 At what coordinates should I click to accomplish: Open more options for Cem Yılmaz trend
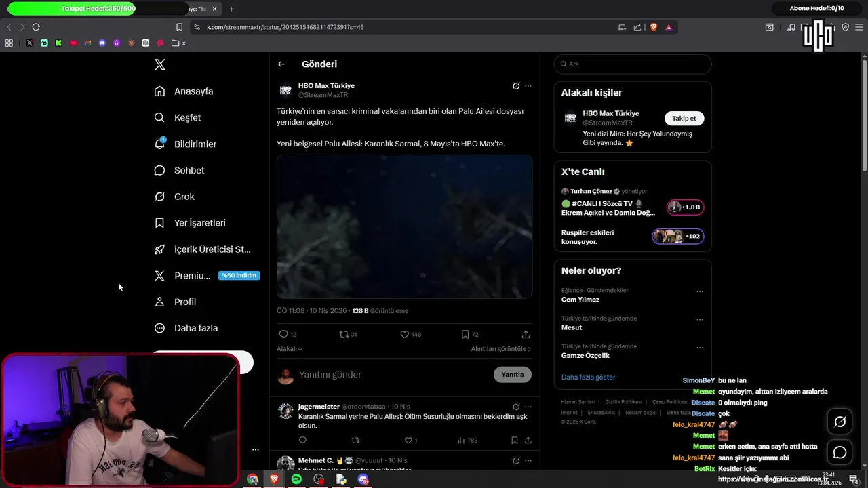[x=700, y=292]
